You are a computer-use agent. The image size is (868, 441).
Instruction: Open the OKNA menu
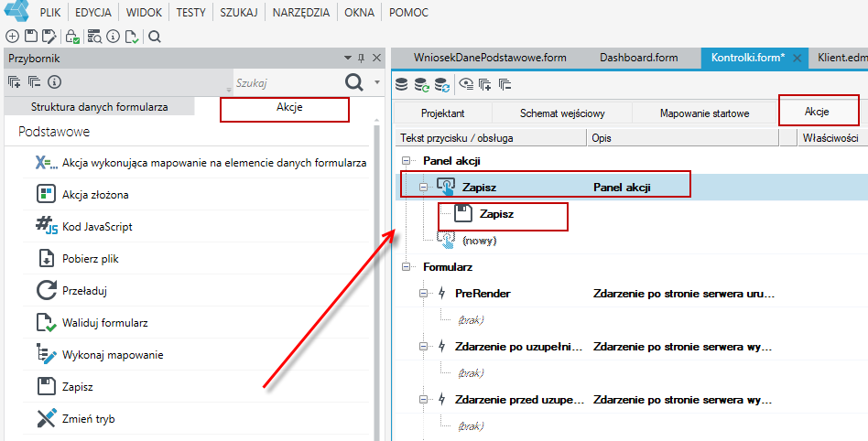click(x=359, y=12)
